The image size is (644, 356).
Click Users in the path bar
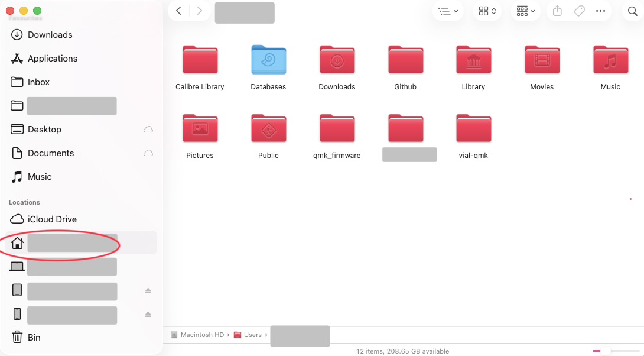tap(252, 335)
